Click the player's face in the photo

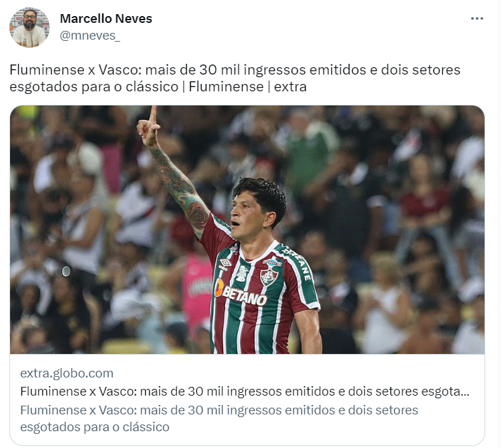coord(248,216)
